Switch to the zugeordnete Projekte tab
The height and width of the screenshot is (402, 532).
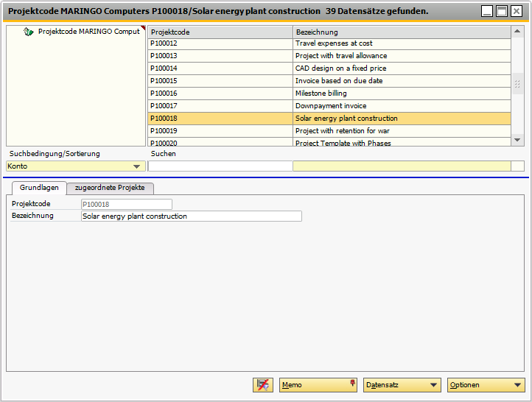click(x=111, y=188)
